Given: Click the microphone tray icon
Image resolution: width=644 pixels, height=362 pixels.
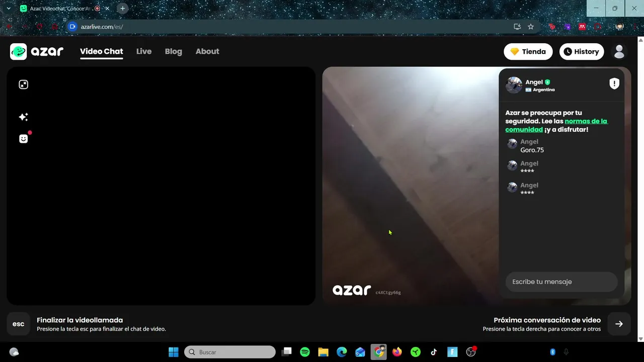Looking at the screenshot, I should (x=566, y=352).
